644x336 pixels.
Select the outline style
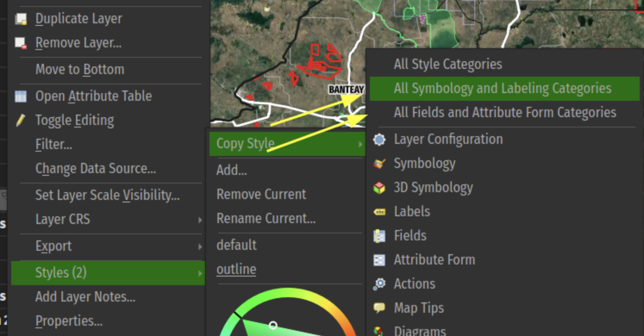tap(236, 269)
